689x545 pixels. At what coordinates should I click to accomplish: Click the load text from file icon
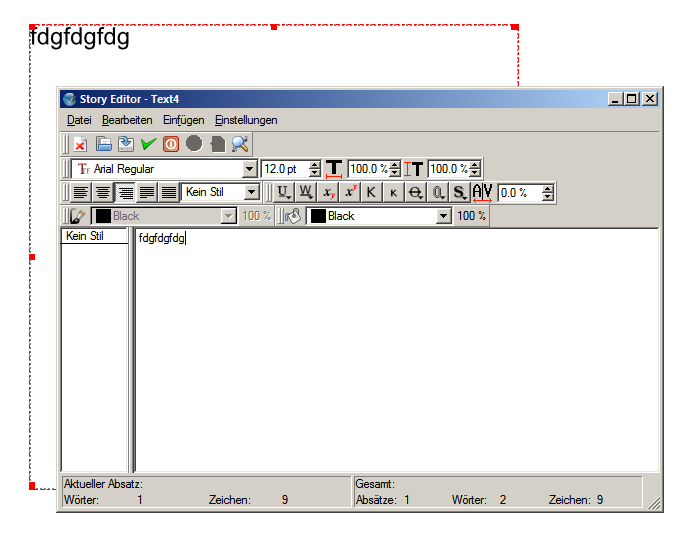(103, 144)
